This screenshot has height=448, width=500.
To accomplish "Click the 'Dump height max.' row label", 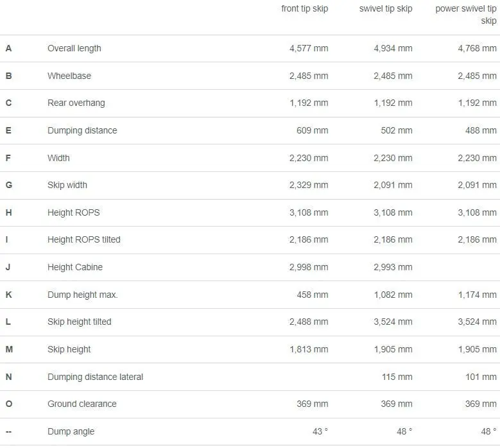I will tap(83, 295).
